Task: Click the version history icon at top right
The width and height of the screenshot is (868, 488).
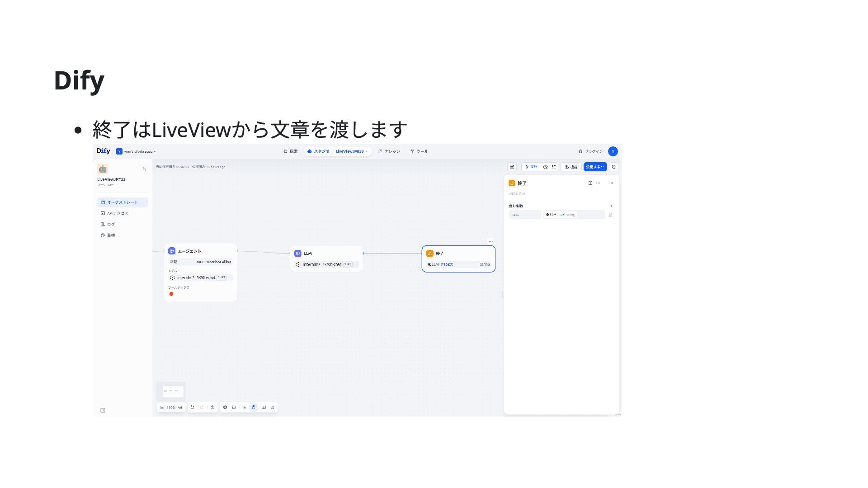Action: click(x=614, y=167)
